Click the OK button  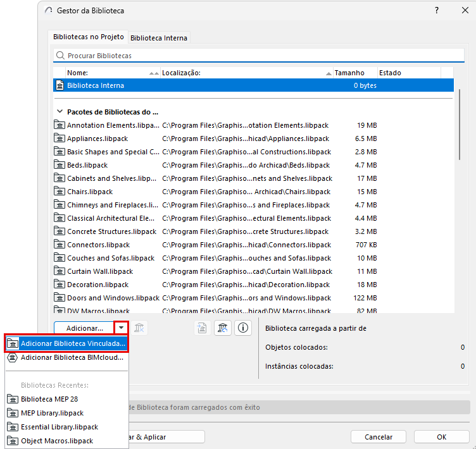click(441, 437)
